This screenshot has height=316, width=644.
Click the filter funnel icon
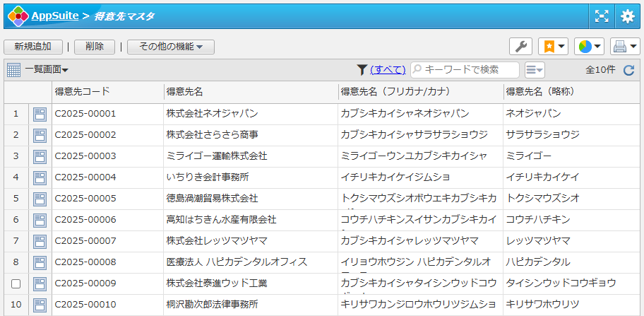coord(362,69)
